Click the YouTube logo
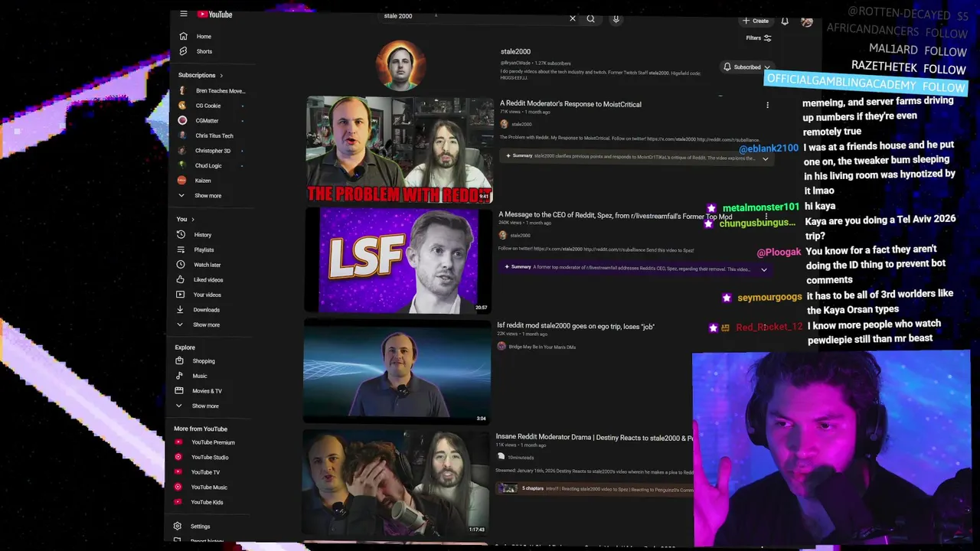 tap(214, 14)
